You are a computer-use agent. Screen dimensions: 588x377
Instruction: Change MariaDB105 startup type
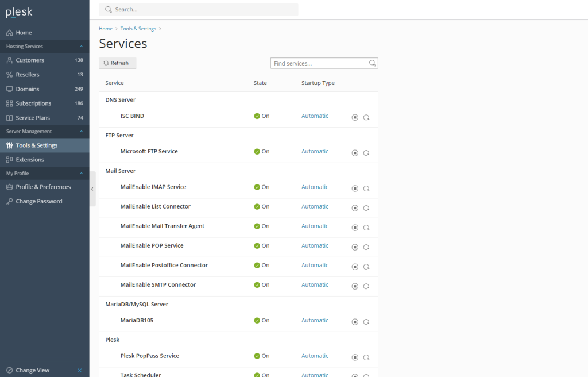[315, 320]
